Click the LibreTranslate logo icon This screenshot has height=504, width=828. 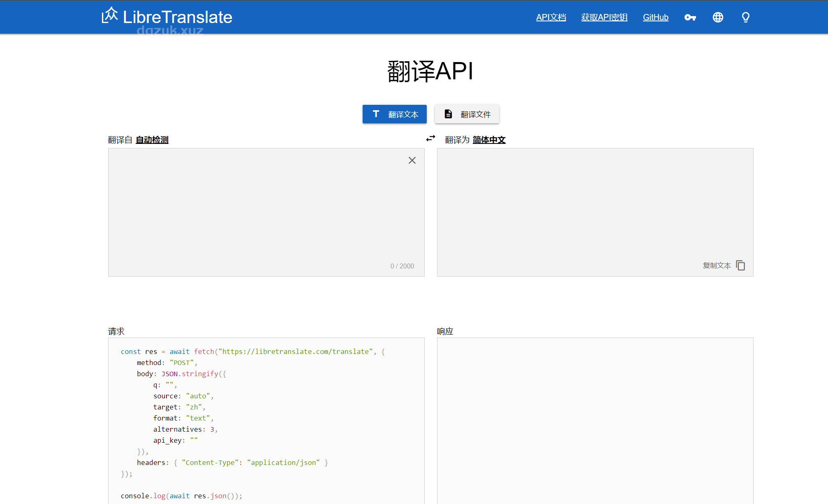click(x=110, y=15)
